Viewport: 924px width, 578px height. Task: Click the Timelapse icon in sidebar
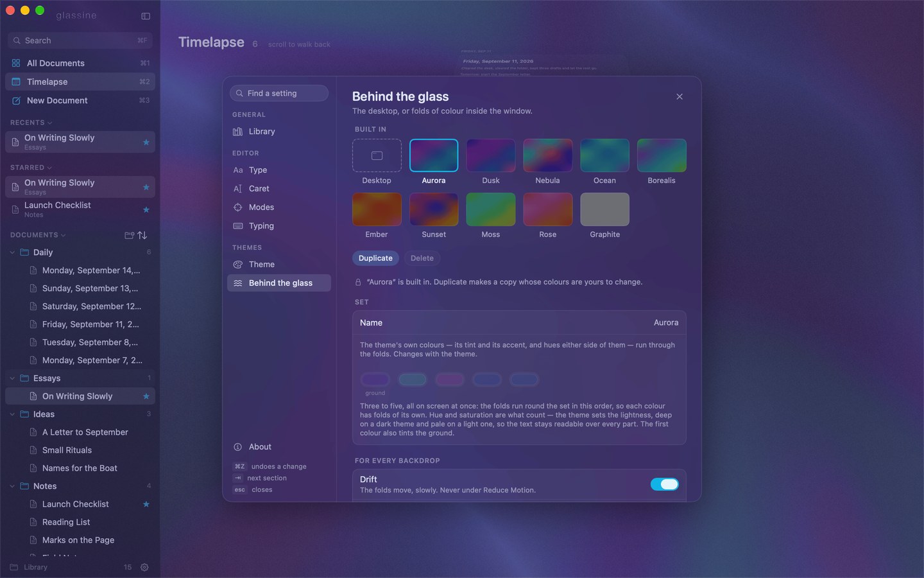(x=16, y=82)
